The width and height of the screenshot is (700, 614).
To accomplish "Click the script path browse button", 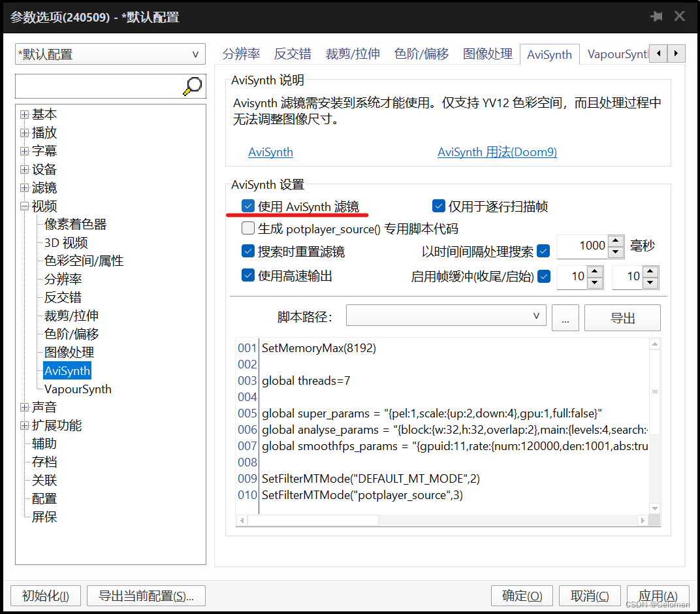I will (x=565, y=318).
